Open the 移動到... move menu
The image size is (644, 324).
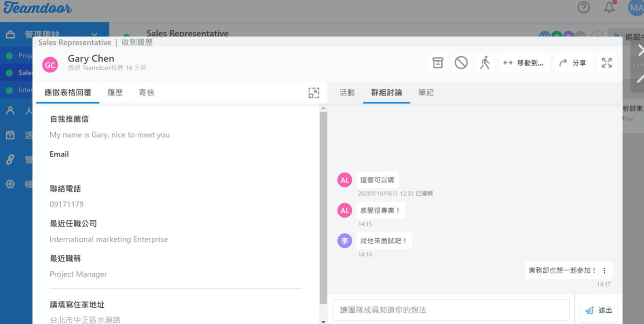click(x=525, y=63)
